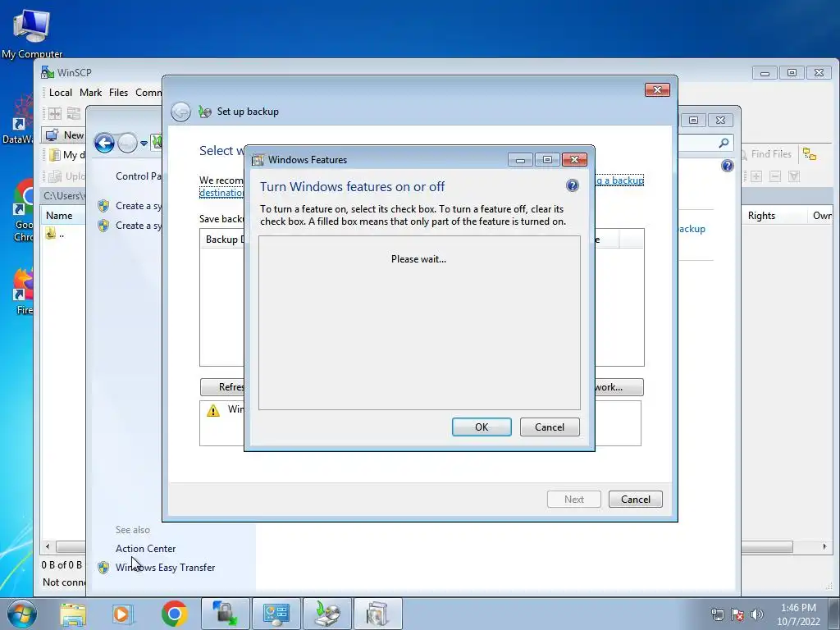Switch to the Backup and Restore taskbar button
The image size is (840, 630).
(327, 614)
